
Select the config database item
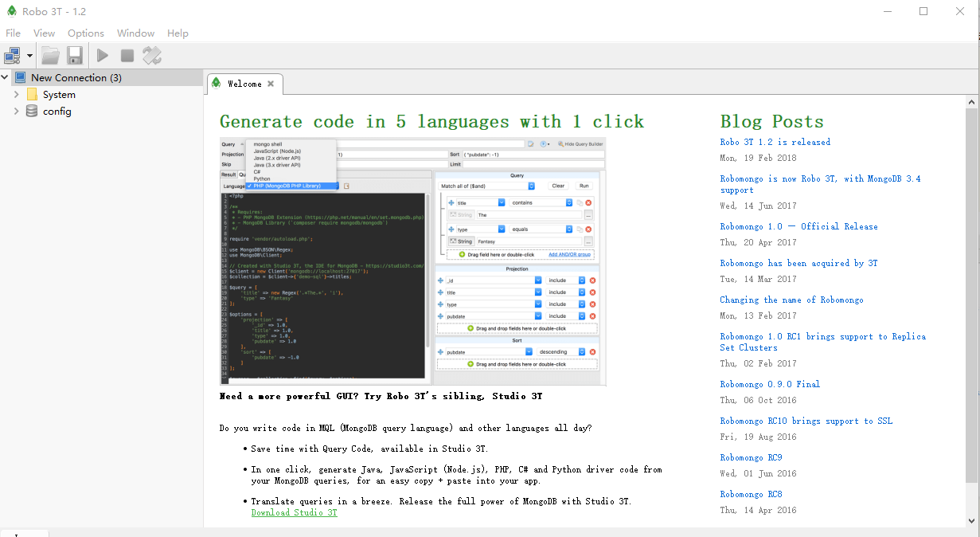point(57,111)
